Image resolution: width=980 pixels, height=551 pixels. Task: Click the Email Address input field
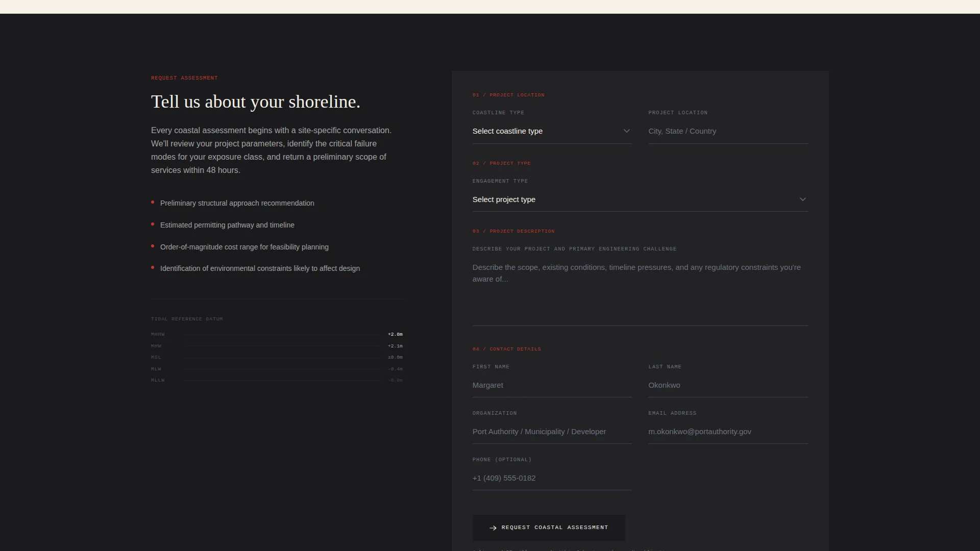click(728, 432)
